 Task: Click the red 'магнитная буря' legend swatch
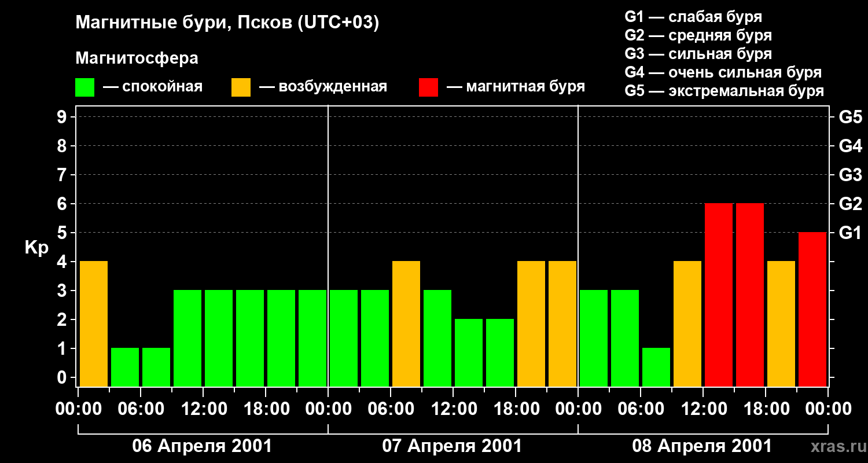(429, 87)
